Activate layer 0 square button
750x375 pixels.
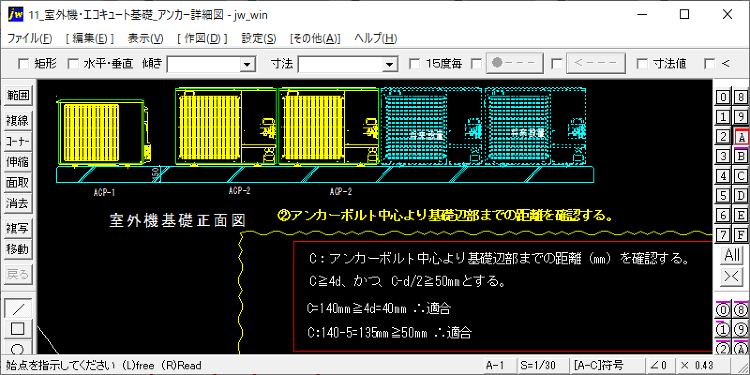click(723, 98)
